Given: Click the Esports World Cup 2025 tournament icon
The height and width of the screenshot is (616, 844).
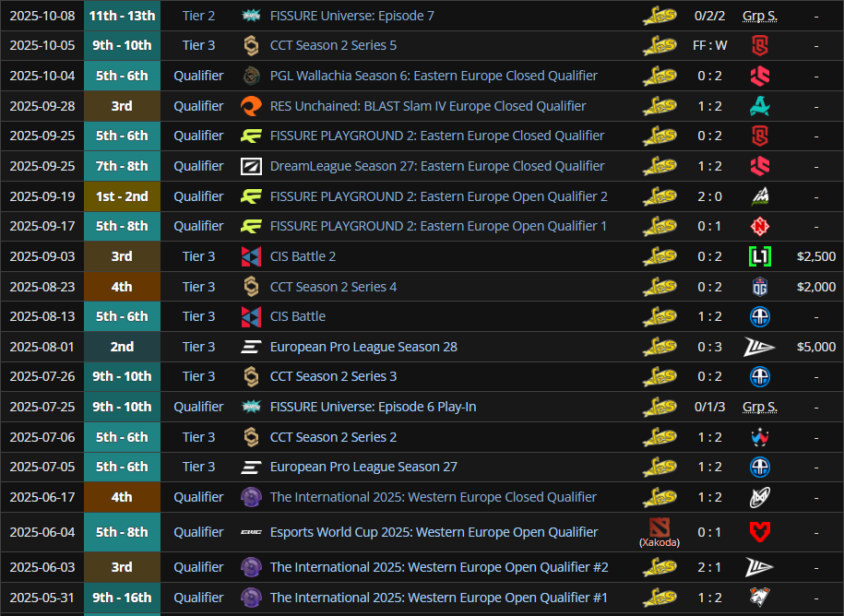Looking at the screenshot, I should [x=251, y=532].
